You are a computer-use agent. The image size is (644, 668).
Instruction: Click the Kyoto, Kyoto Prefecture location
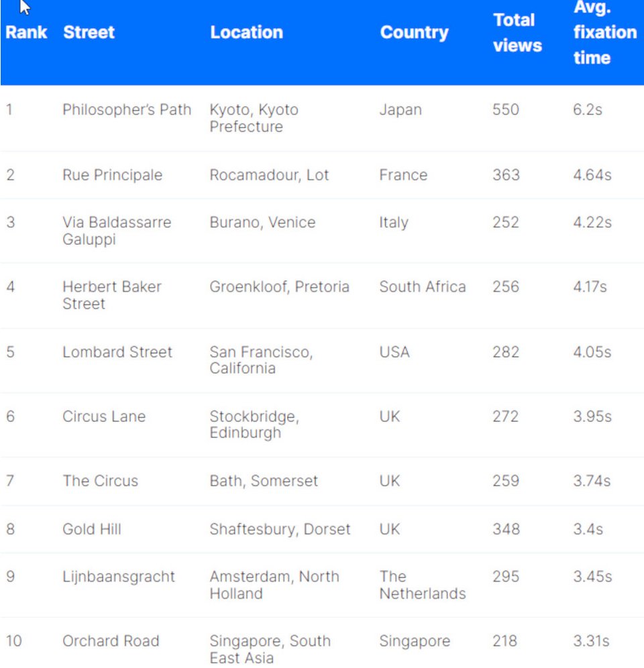click(254, 118)
